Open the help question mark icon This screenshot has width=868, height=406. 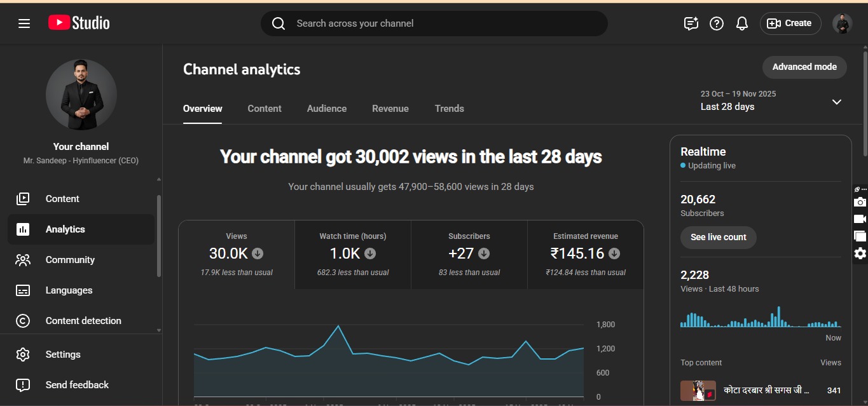point(717,24)
